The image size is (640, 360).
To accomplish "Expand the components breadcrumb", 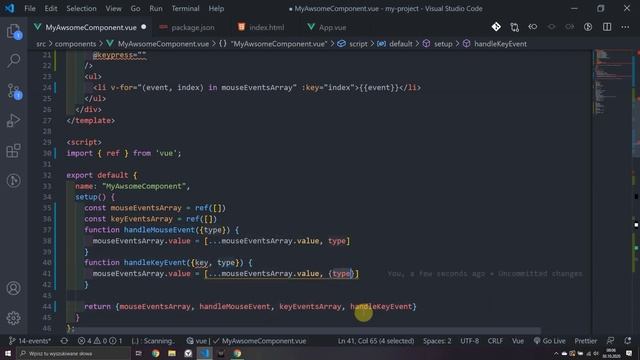I will pyautogui.click(x=75, y=44).
